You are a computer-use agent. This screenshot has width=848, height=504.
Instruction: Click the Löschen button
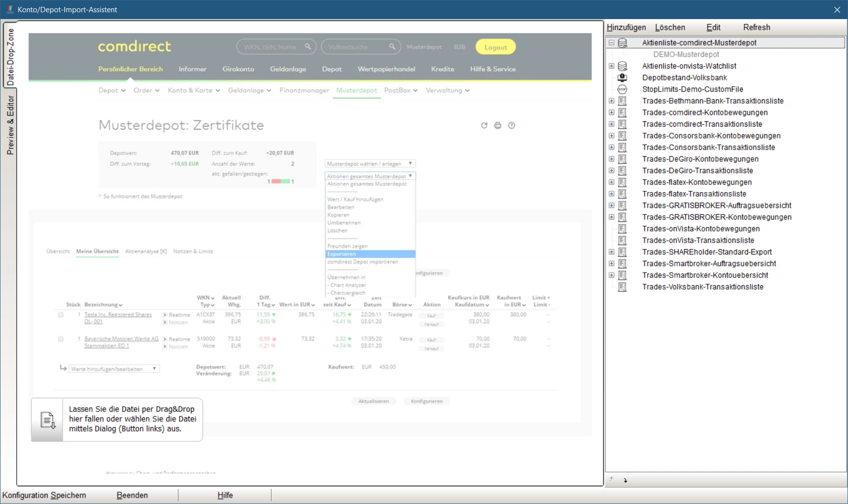[x=670, y=27]
